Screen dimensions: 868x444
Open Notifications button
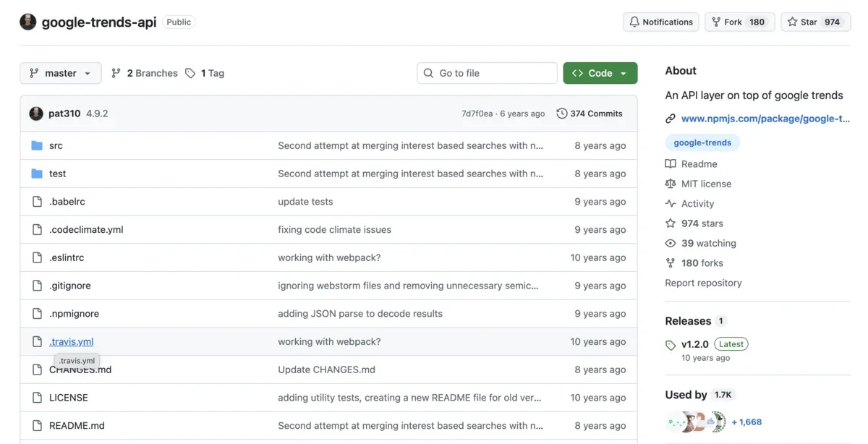[x=661, y=22]
